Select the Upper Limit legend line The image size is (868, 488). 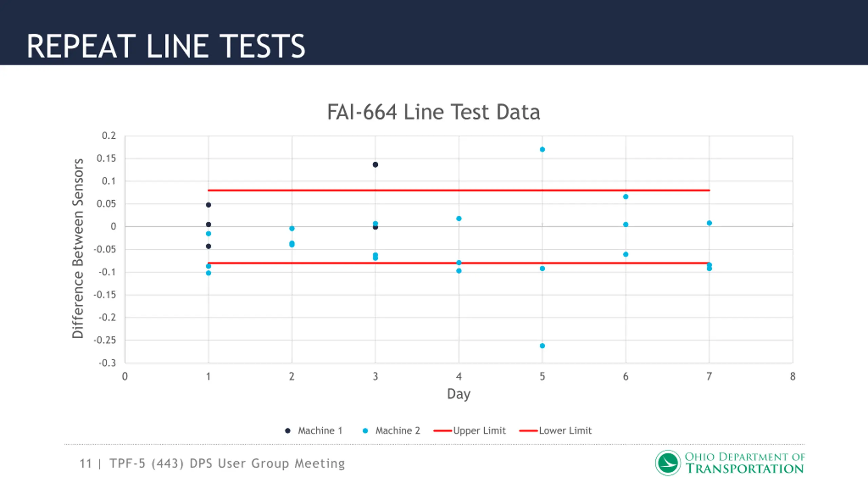443,431
